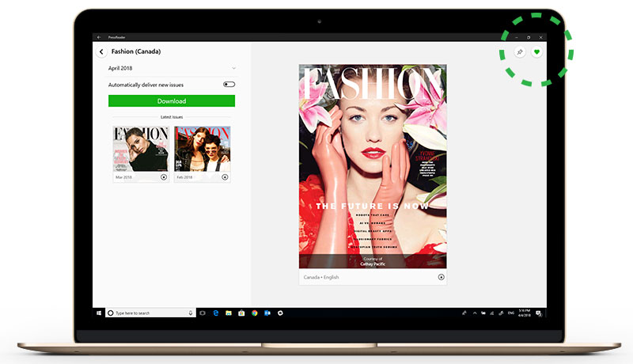Maximize the PressReader window

click(529, 37)
